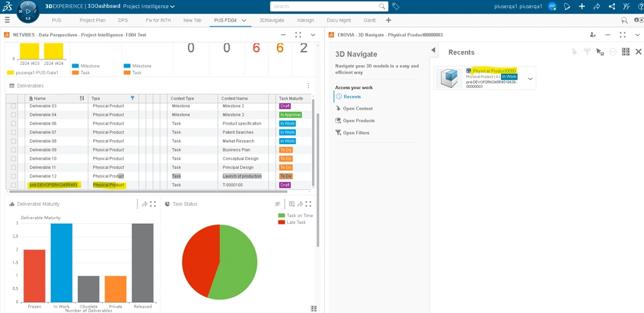Click the filter icon in Type column header
This screenshot has height=313, width=644.
[x=132, y=99]
